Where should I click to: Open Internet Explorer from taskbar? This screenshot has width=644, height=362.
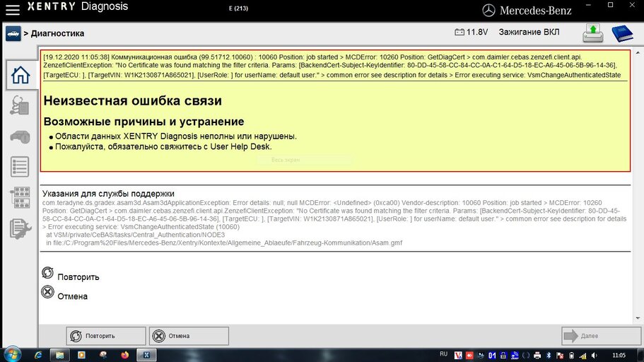point(38,355)
